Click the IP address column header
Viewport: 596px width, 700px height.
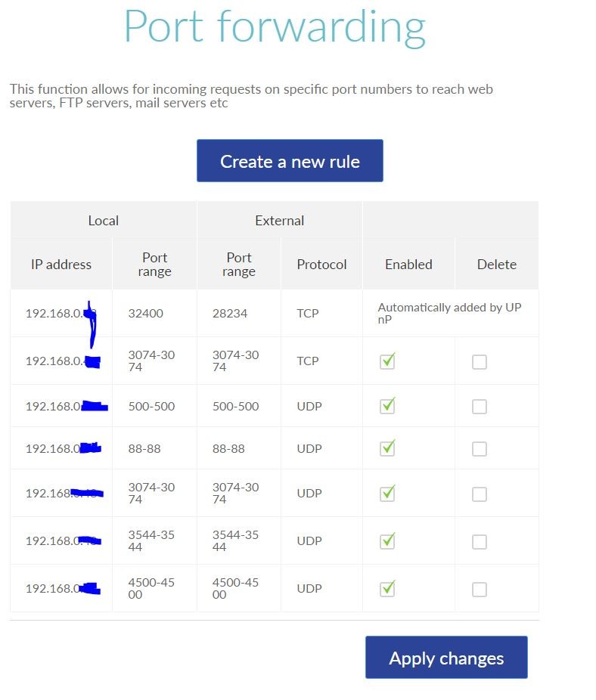(x=61, y=265)
